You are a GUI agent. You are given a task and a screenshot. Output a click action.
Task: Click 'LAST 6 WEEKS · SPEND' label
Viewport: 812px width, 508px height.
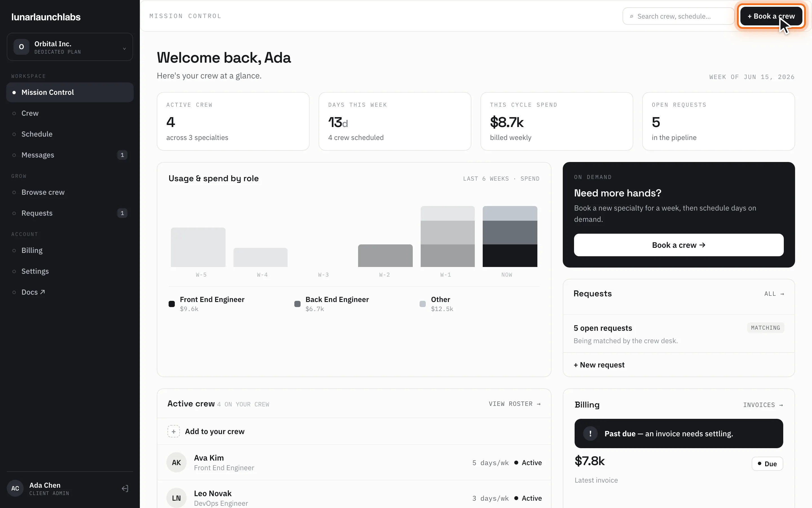(x=501, y=179)
